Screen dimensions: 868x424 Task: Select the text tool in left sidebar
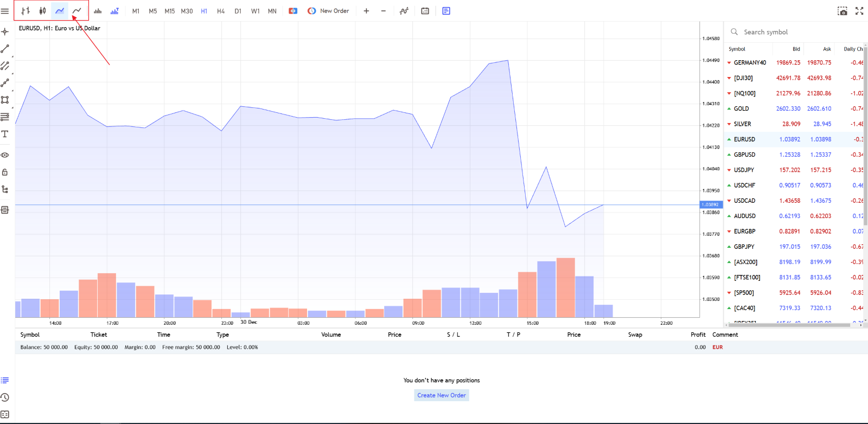point(5,134)
